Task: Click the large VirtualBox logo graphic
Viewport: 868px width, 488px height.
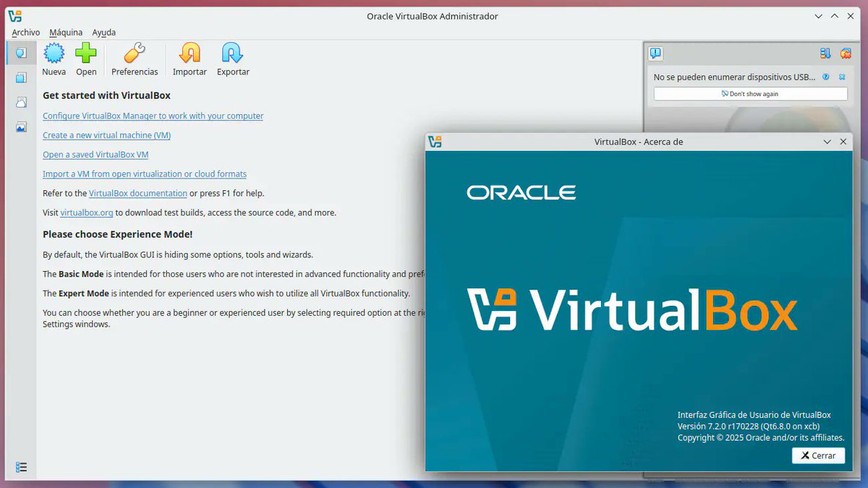Action: tap(632, 309)
